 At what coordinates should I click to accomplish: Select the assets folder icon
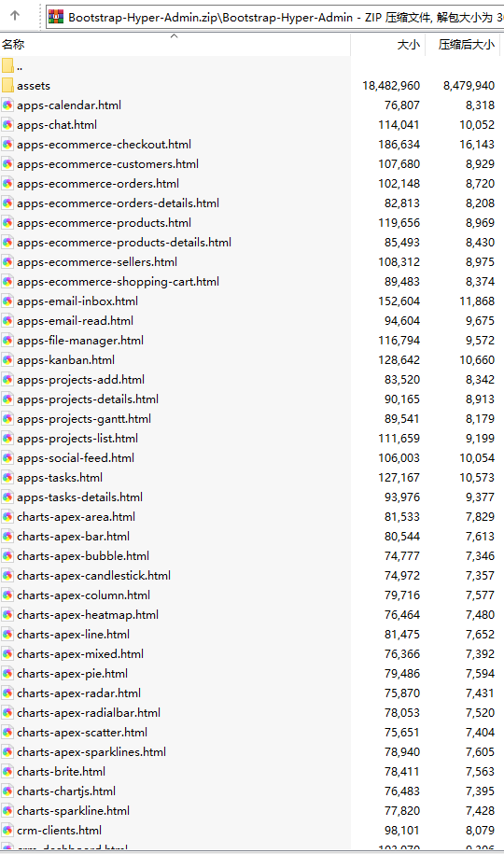click(x=7, y=86)
